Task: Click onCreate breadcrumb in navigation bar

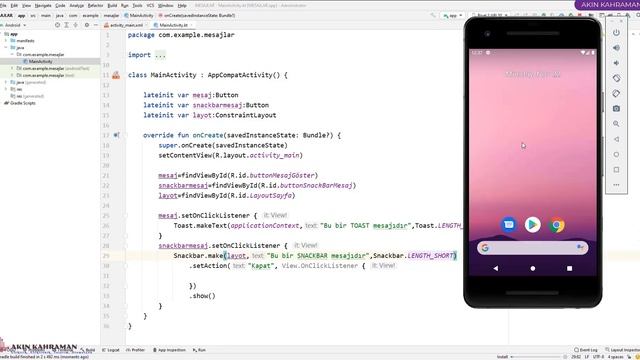Action: 197,16
